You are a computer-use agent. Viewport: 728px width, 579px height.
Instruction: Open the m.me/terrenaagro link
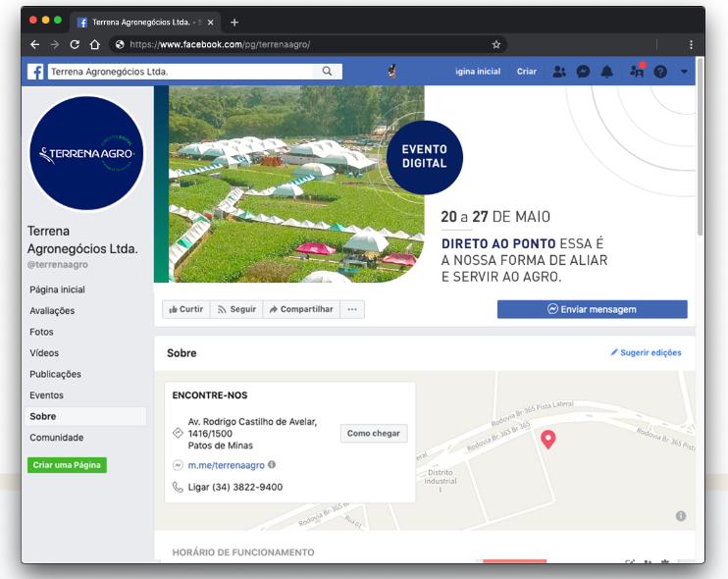(226, 465)
